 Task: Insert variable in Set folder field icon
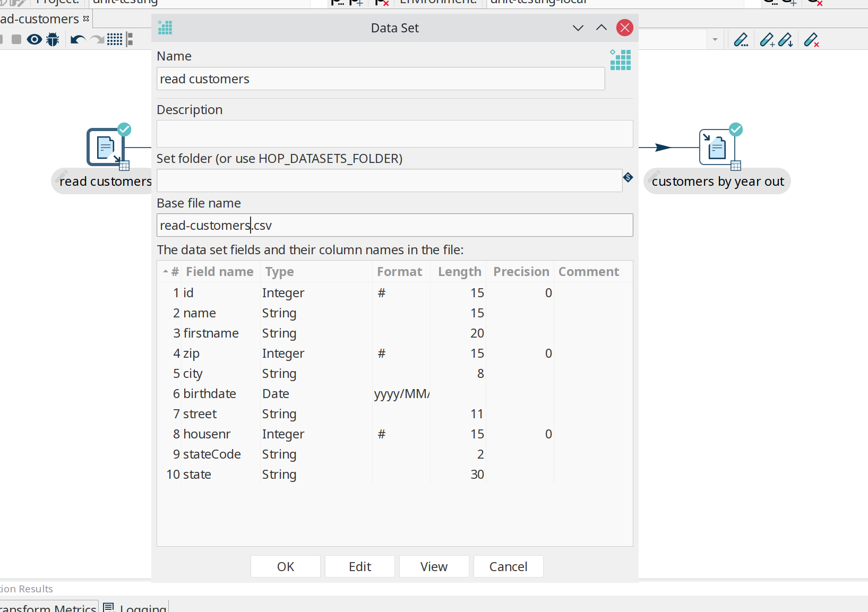pos(628,178)
